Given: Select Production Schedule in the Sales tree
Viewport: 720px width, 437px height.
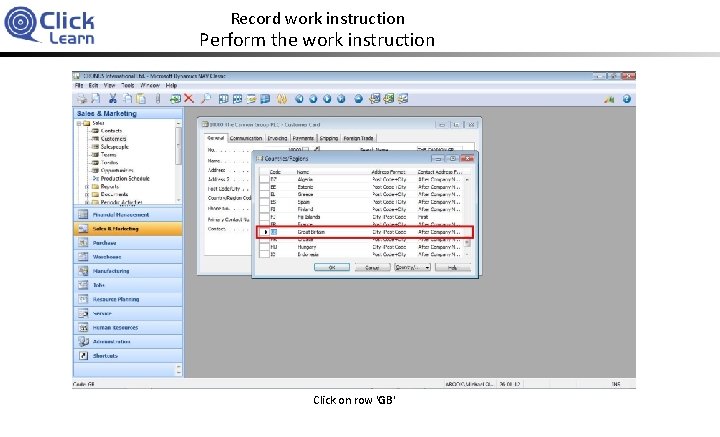Looking at the screenshot, I should tap(125, 179).
